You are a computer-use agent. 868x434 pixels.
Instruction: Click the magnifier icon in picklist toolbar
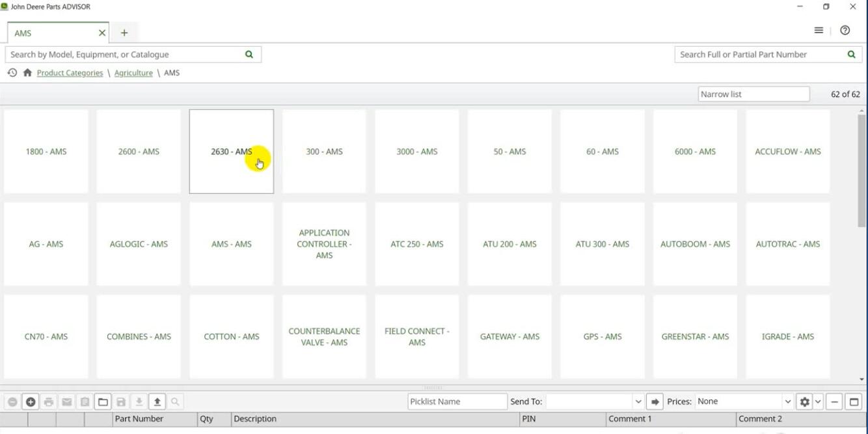[x=175, y=402]
